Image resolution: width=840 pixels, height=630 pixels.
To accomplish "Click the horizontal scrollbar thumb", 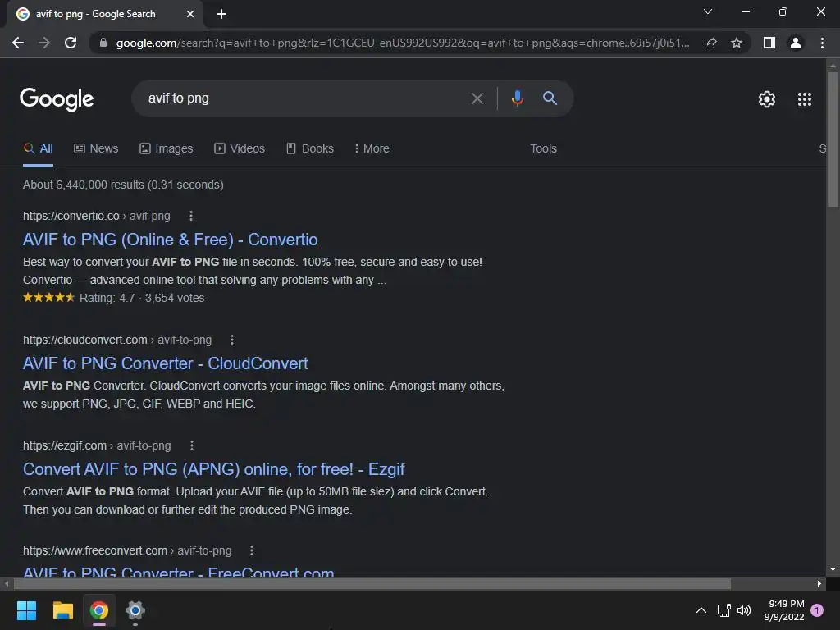I will coord(372,583).
